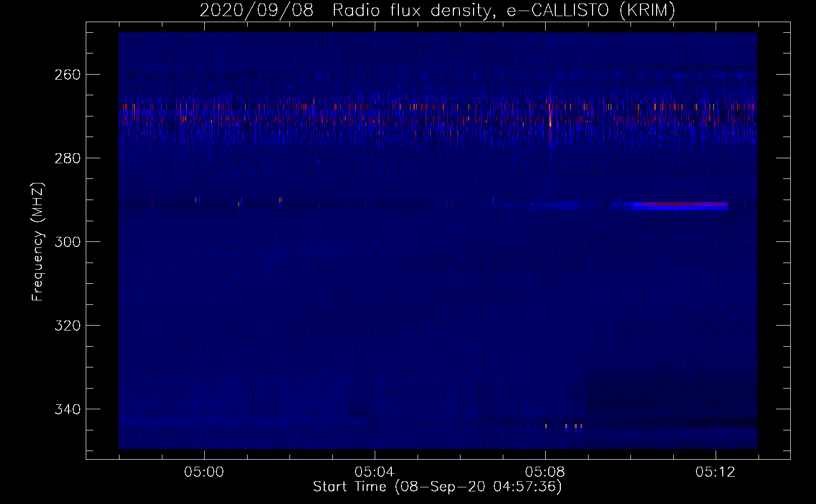Click the 300 frequency tick label

point(67,242)
